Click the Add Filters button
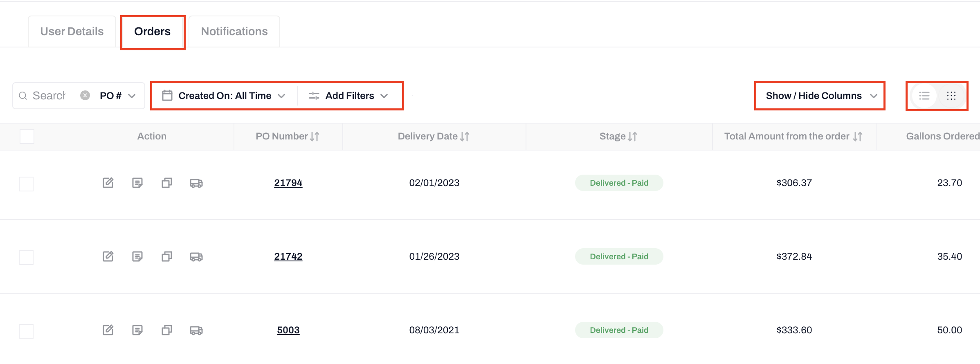This screenshot has width=980, height=364. point(348,96)
